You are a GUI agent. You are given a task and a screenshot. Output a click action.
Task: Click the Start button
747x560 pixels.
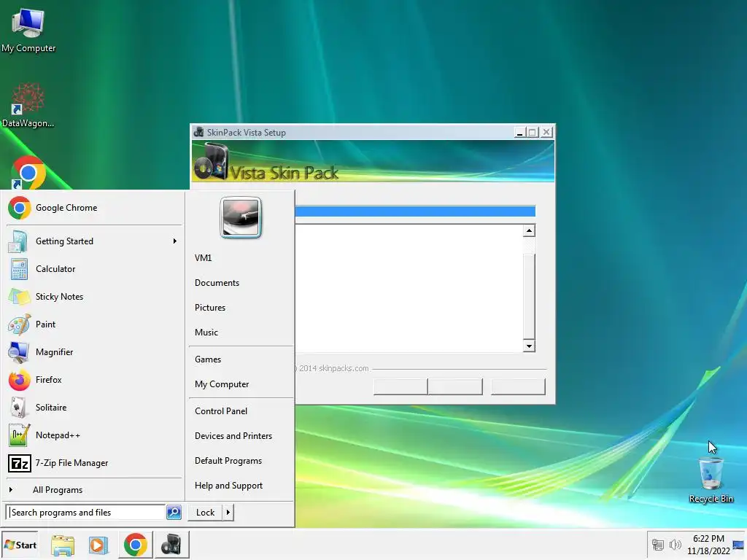click(x=20, y=545)
